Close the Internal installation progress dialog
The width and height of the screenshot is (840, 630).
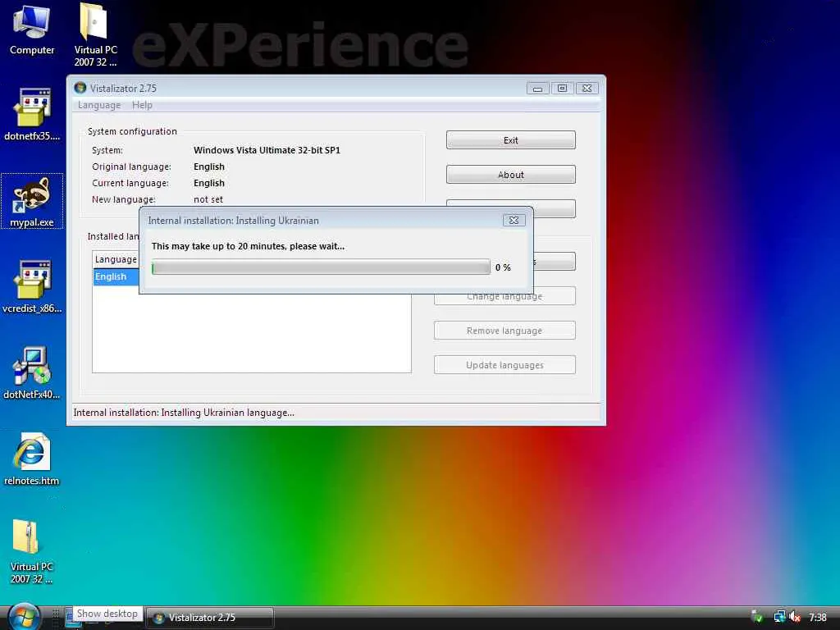click(514, 220)
